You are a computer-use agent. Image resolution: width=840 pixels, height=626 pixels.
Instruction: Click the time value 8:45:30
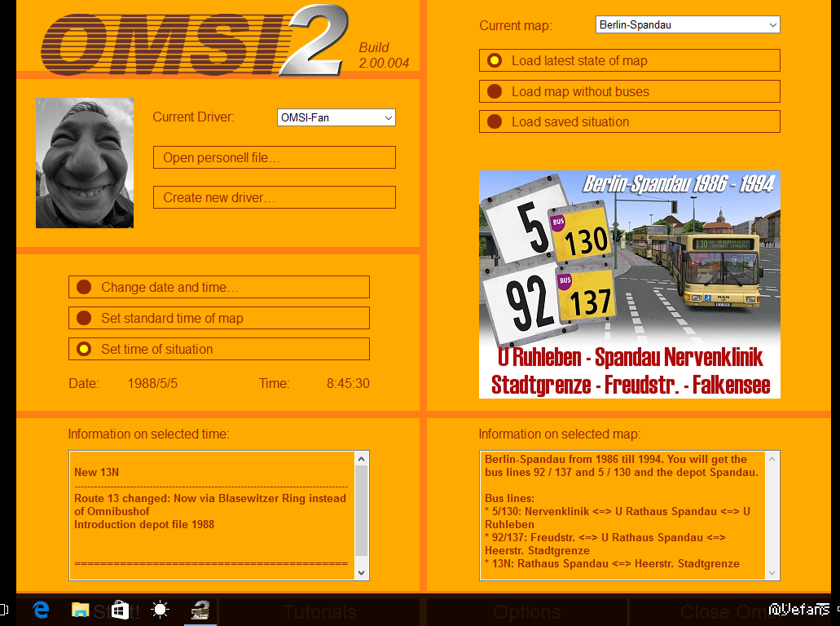(348, 383)
